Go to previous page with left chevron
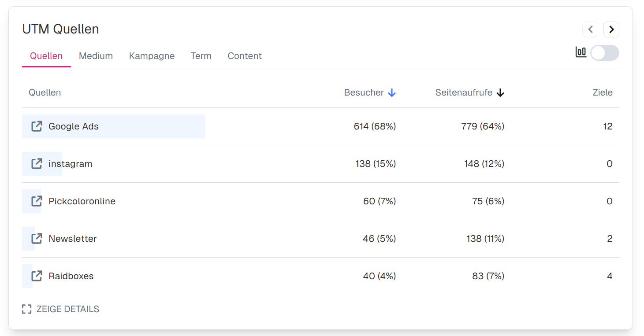Screen dimensions: 644x336 point(590,30)
